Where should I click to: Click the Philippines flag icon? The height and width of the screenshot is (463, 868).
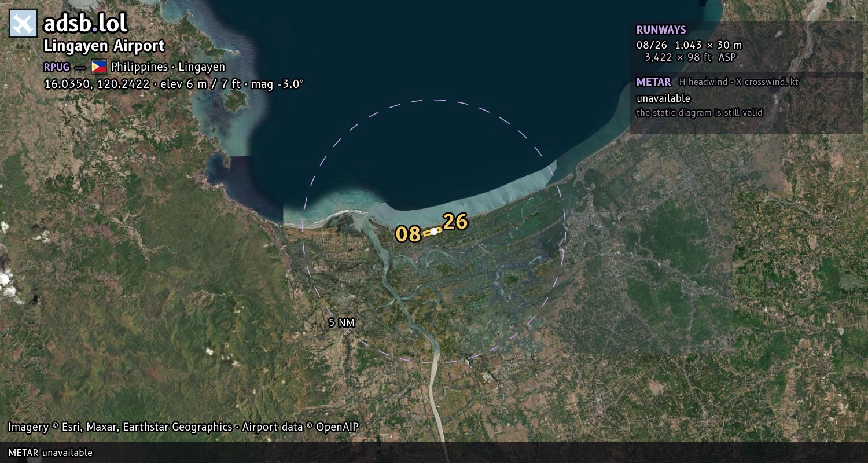[x=99, y=67]
